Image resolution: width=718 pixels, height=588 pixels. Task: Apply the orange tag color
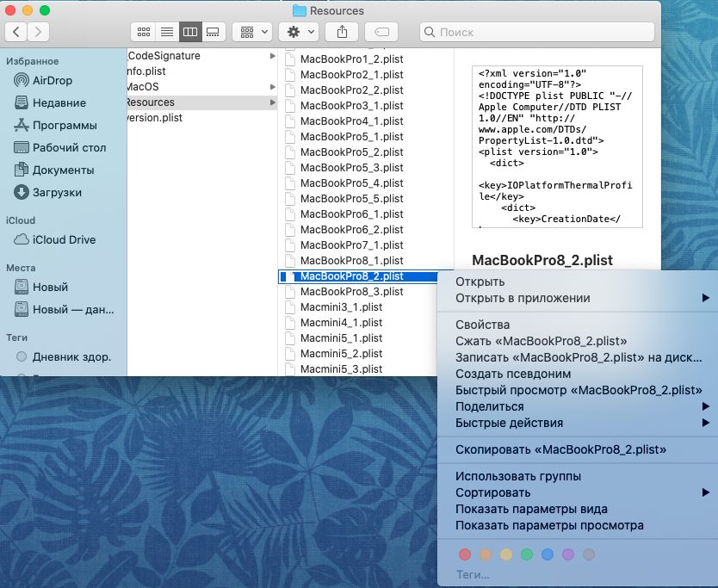point(486,554)
